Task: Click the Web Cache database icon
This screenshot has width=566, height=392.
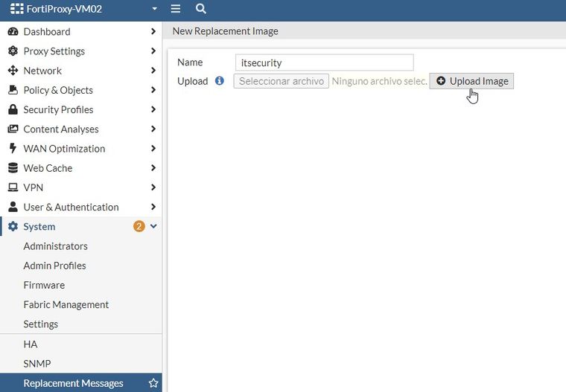Action: 12,168
